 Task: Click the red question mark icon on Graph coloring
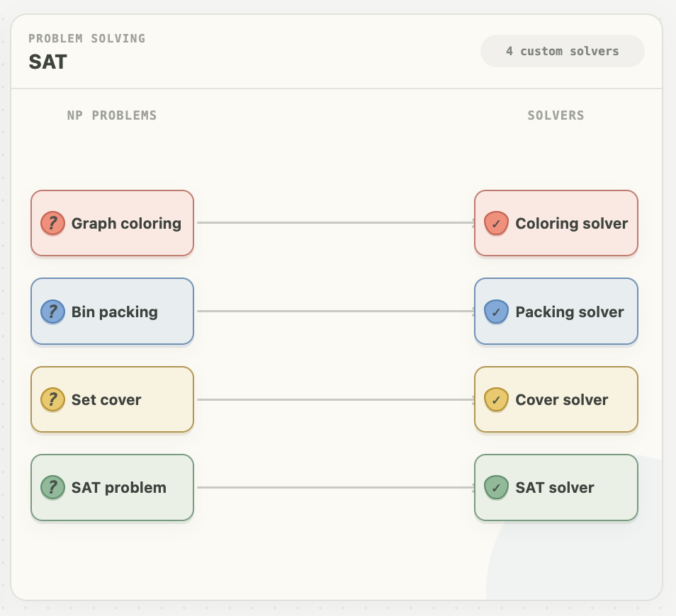52,223
